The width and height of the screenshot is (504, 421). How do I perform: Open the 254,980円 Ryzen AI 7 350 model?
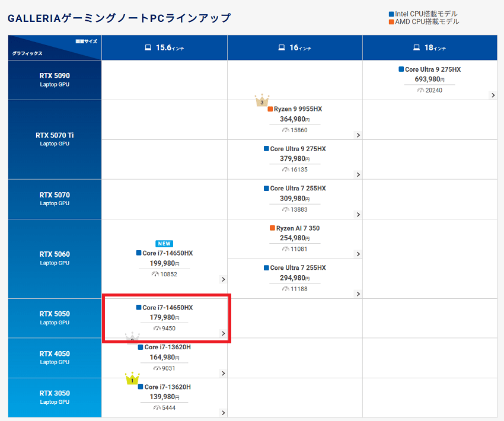point(295,238)
